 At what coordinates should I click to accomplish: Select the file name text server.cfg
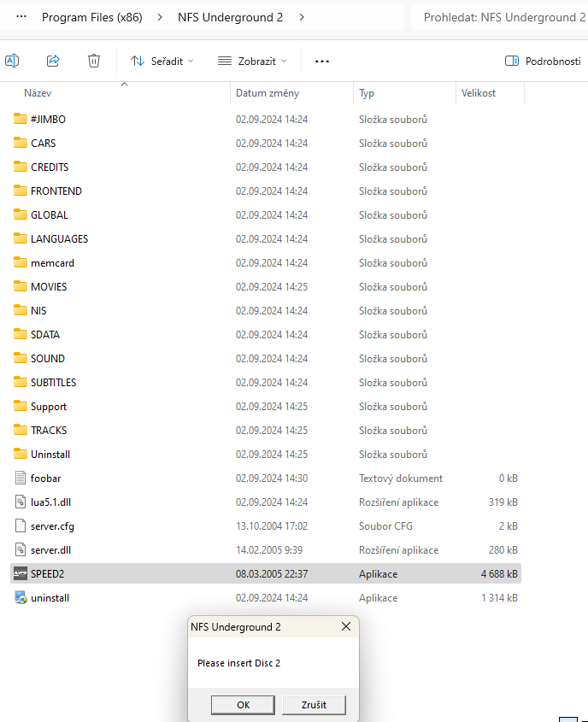tap(52, 526)
